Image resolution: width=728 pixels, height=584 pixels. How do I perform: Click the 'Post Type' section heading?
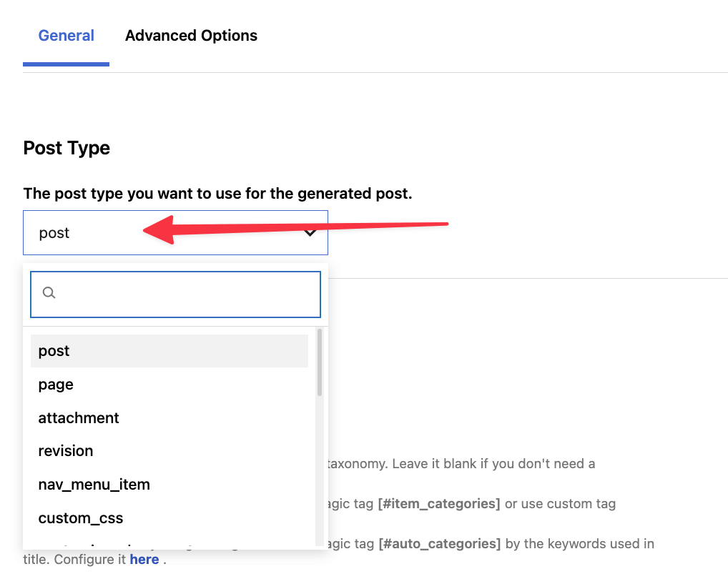[67, 148]
